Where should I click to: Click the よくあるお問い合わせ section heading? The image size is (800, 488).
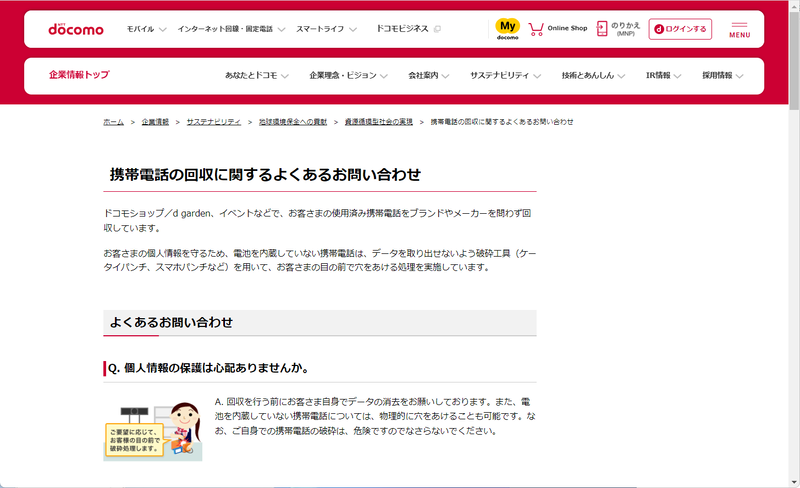pyautogui.click(x=171, y=322)
